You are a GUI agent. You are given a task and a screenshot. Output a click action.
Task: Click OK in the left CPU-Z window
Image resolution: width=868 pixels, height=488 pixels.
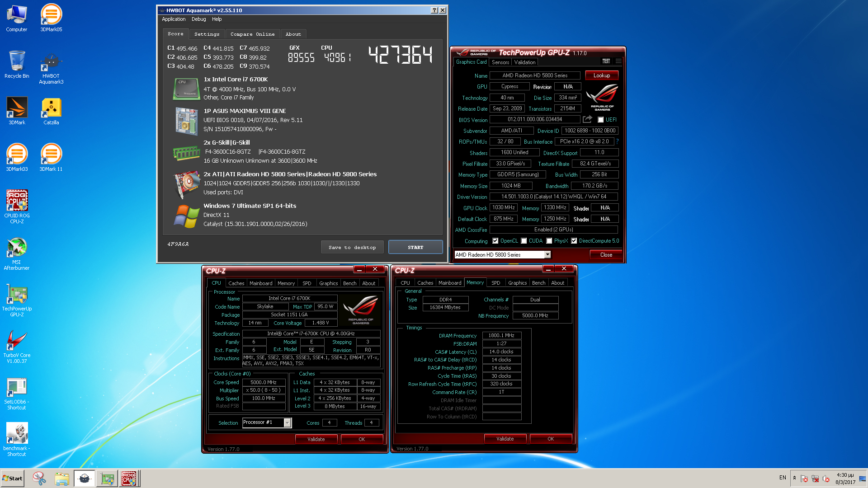(x=361, y=439)
